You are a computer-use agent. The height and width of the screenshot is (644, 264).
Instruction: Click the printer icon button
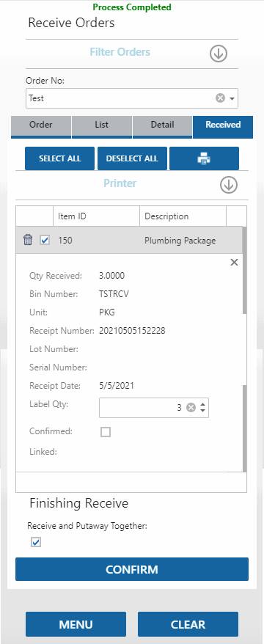click(x=204, y=158)
